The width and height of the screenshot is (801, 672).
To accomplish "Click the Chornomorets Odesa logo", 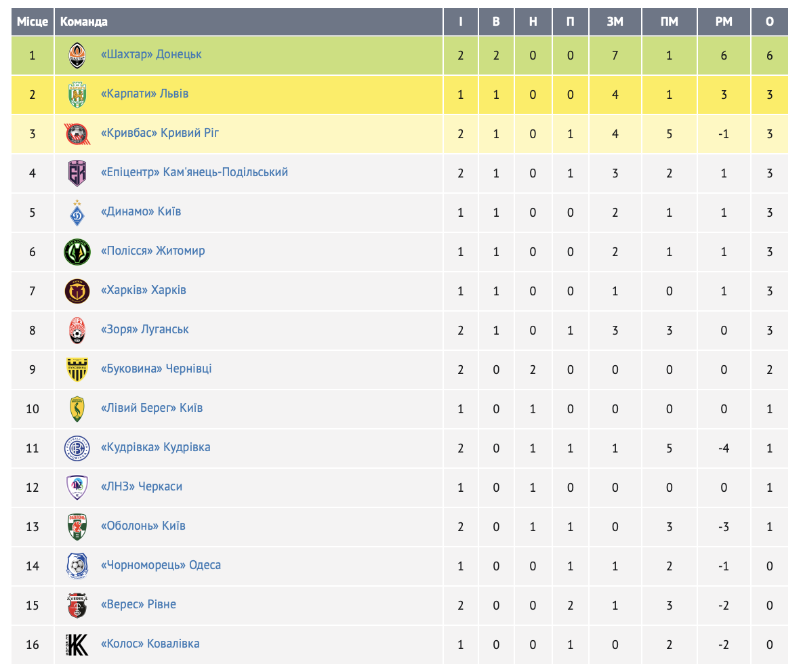I will point(77,566).
